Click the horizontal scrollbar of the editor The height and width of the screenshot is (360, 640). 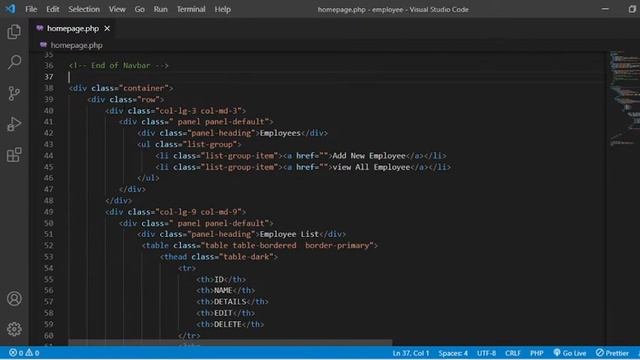tap(230, 342)
